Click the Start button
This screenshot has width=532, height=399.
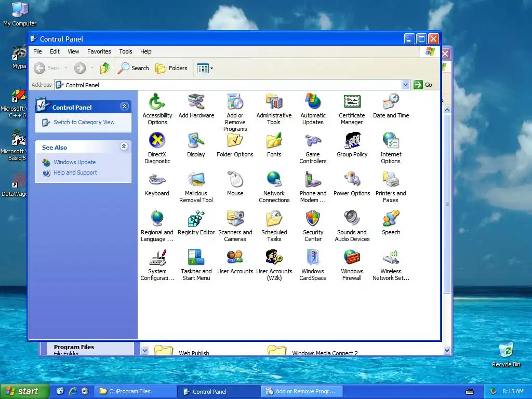click(24, 392)
